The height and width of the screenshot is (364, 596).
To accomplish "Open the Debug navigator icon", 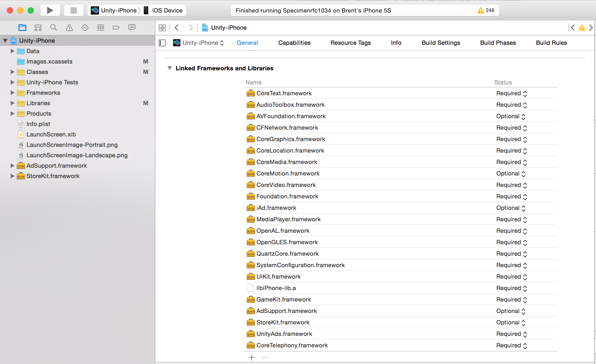I will (x=101, y=28).
